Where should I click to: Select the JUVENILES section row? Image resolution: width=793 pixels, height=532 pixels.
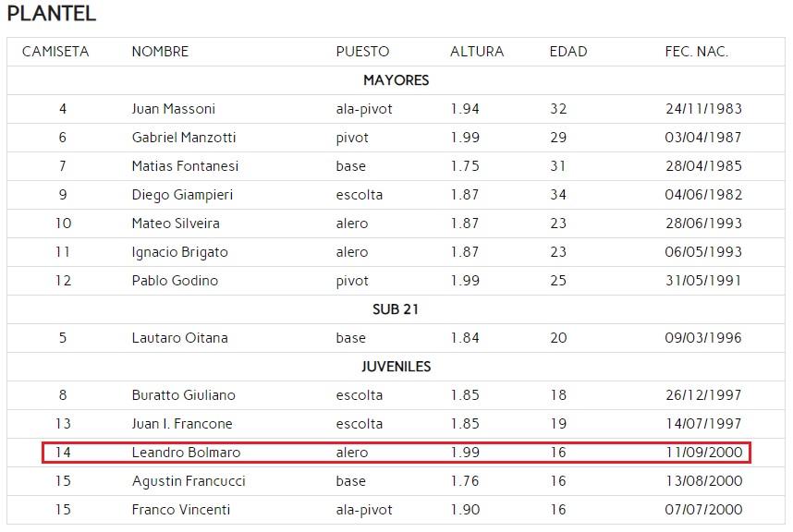[x=396, y=367]
